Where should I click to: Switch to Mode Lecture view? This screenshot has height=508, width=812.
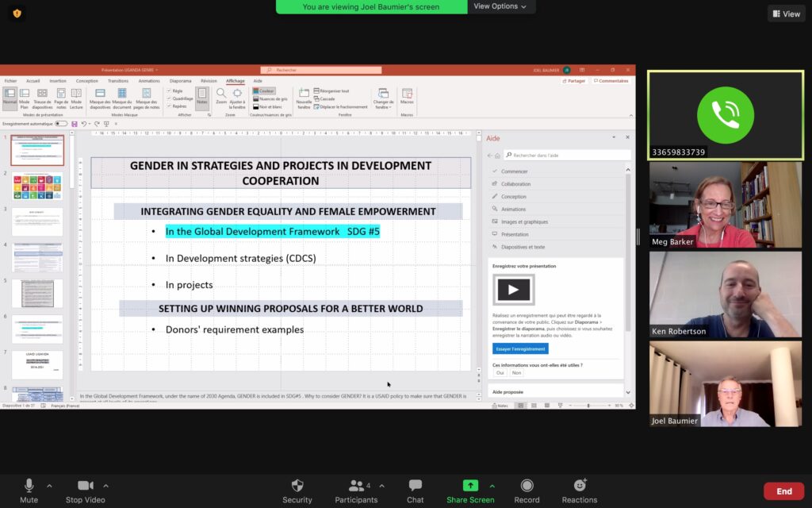[76, 98]
